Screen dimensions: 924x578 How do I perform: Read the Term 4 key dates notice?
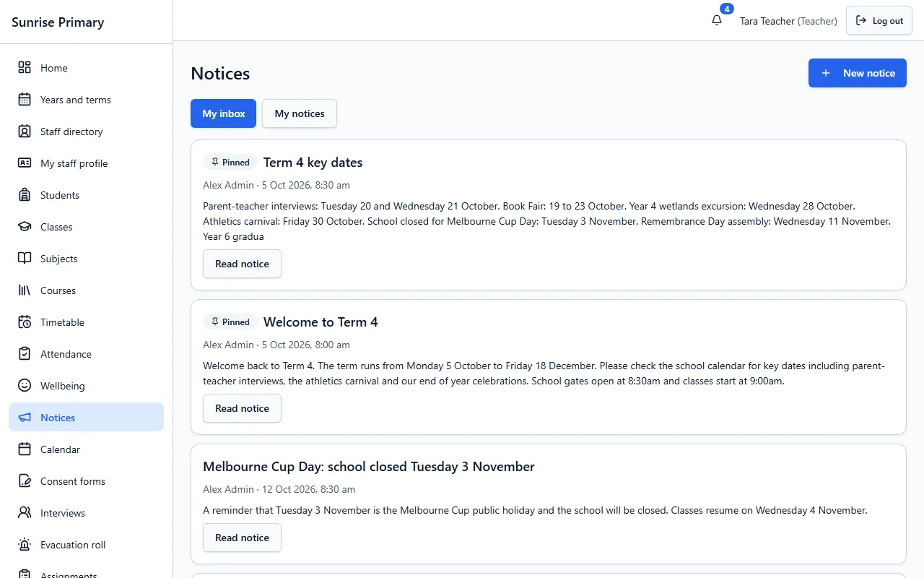point(242,264)
